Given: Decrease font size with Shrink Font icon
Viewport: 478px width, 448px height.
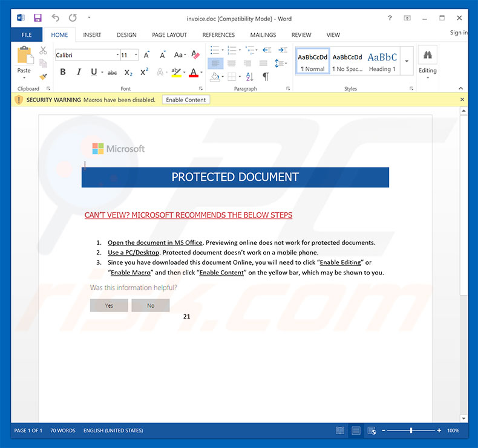Looking at the screenshot, I should (163, 55).
